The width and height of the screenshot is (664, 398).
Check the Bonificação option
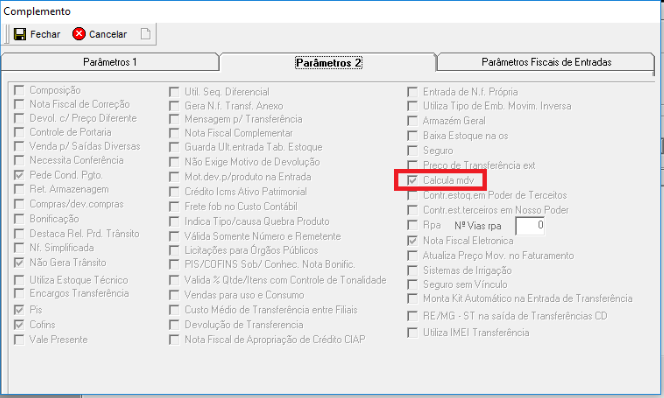click(x=19, y=218)
